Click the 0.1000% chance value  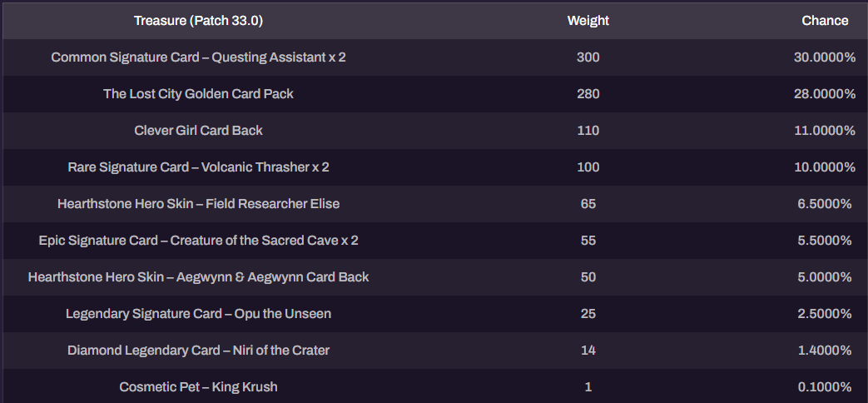pyautogui.click(x=825, y=386)
